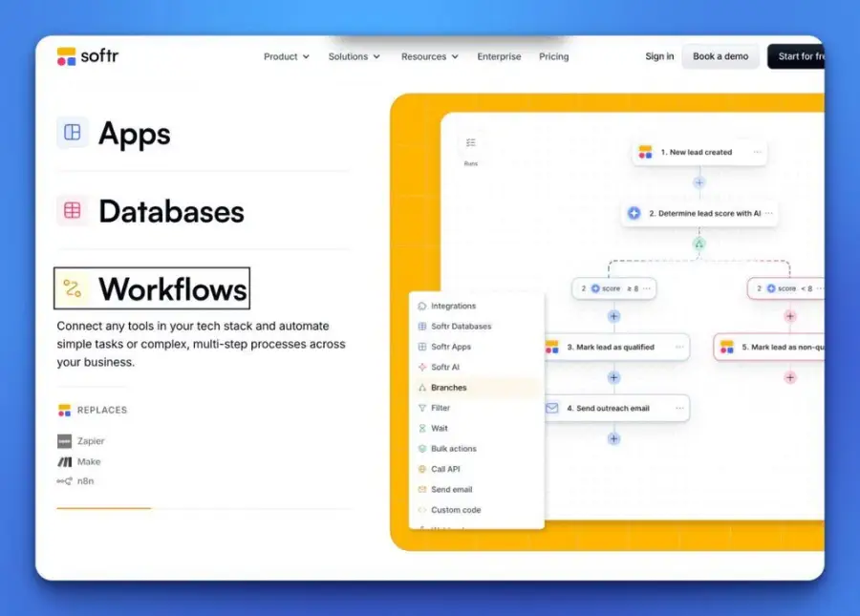860x616 pixels.
Task: Choose Custom code in the menu
Action: tap(476, 510)
